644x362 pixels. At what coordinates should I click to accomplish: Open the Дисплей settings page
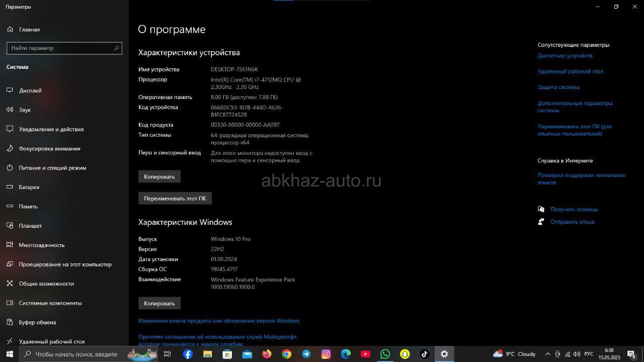(30, 90)
